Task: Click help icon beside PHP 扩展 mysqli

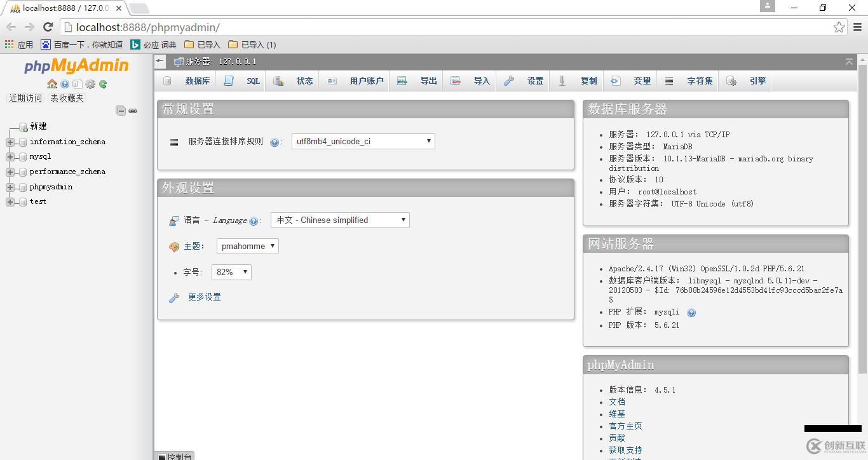Action: pyautogui.click(x=691, y=313)
